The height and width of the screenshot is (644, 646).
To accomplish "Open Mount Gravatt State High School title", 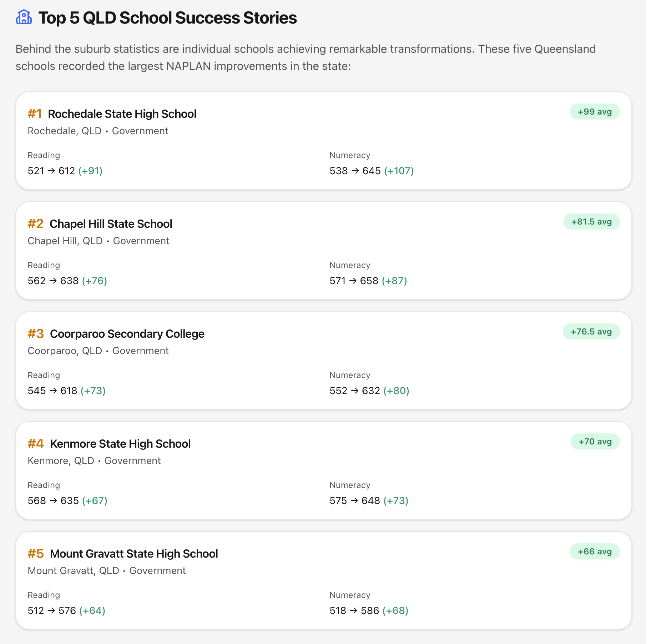I will (x=134, y=554).
